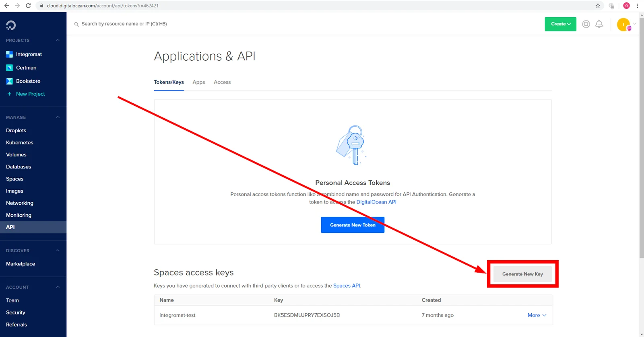The image size is (644, 337).
Task: Switch to the Access tab
Action: point(222,82)
